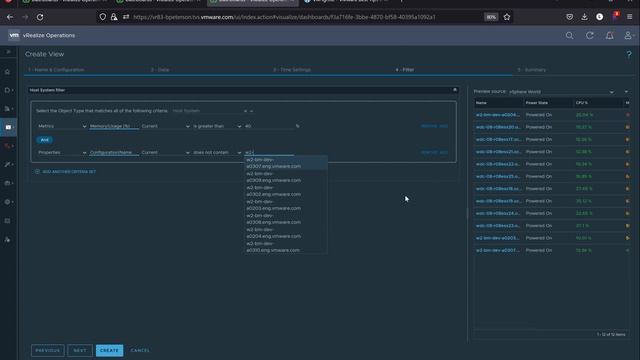The image size is (640, 360).
Task: Open the Optimize wrench sidebar icon
Action: pos(7,164)
